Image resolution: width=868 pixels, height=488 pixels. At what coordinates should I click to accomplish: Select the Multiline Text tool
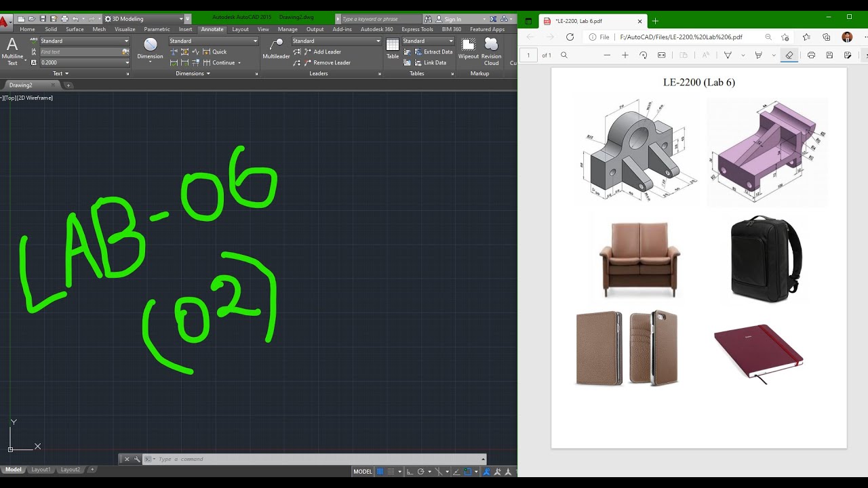click(x=12, y=52)
